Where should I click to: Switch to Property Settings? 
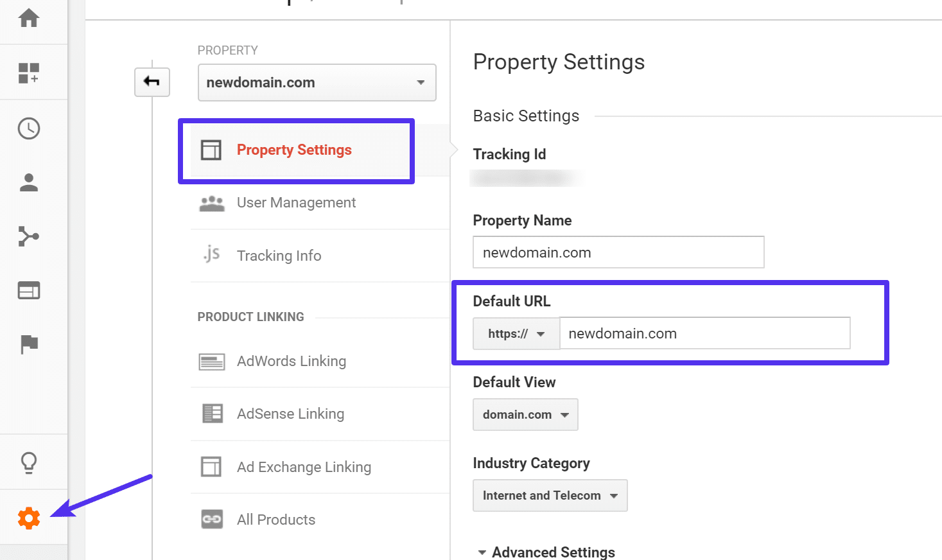[x=294, y=150]
